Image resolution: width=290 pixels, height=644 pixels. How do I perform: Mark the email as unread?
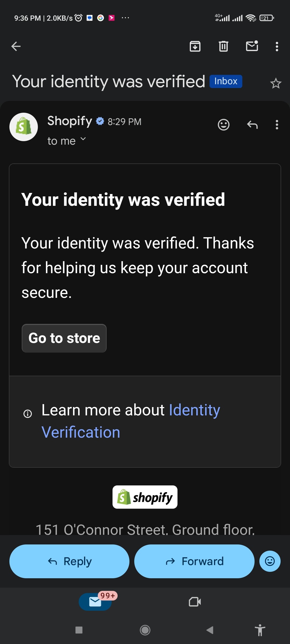click(252, 46)
